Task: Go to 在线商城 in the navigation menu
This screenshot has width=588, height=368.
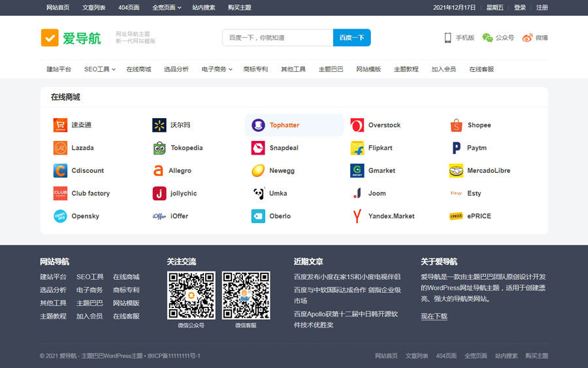Action: 139,69
